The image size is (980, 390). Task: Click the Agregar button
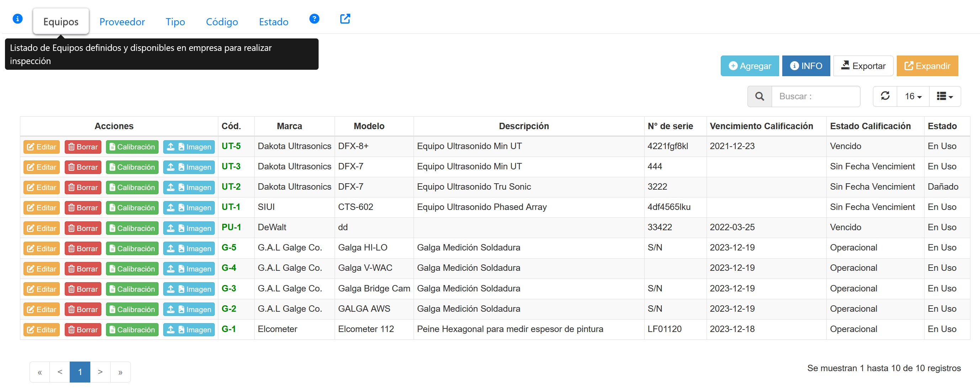click(x=750, y=66)
